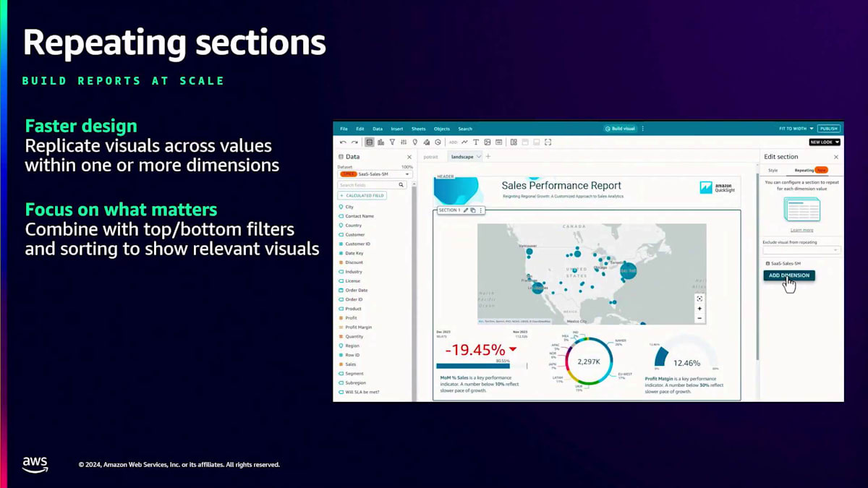This screenshot has width=868, height=488.
Task: Click the Insights lightbulb toolbar icon
Action: click(414, 142)
